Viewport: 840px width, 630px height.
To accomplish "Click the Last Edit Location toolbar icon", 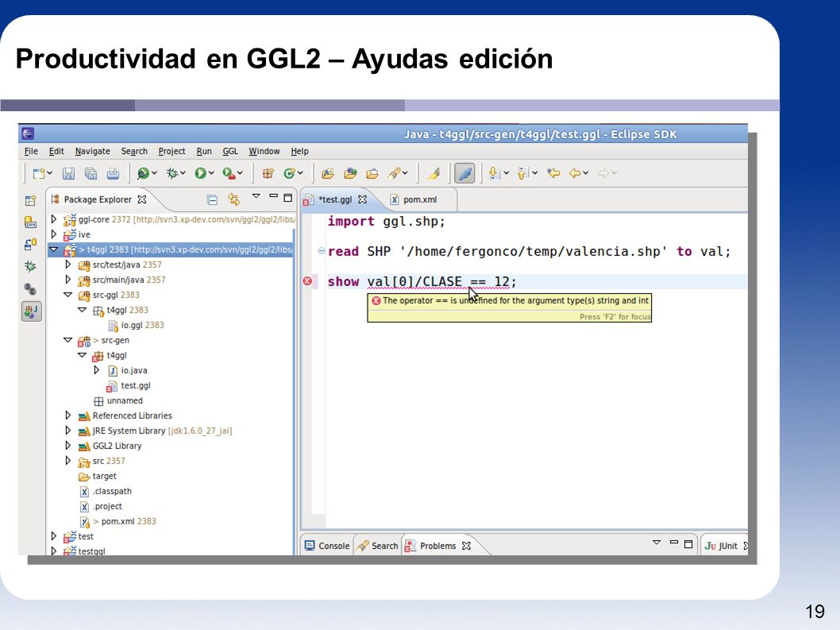I will coord(553,172).
